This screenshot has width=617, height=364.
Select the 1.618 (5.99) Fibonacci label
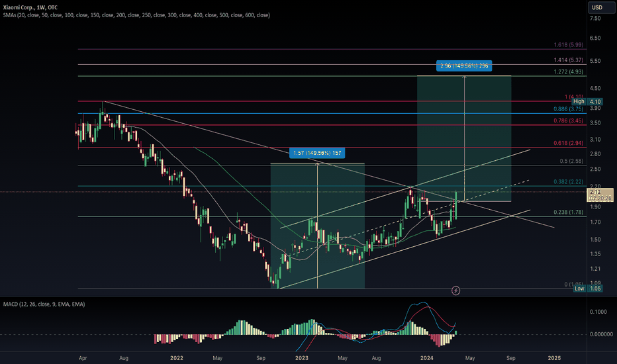pos(569,45)
